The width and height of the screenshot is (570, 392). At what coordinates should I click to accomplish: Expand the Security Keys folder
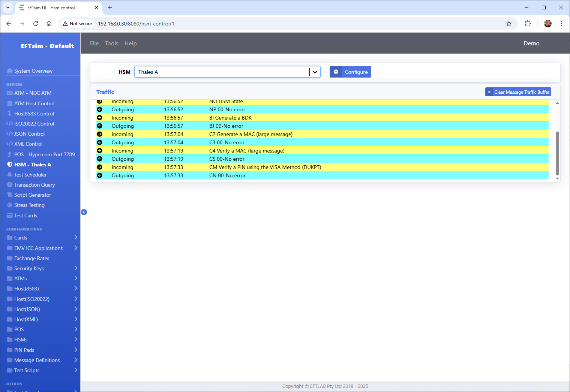76,268
